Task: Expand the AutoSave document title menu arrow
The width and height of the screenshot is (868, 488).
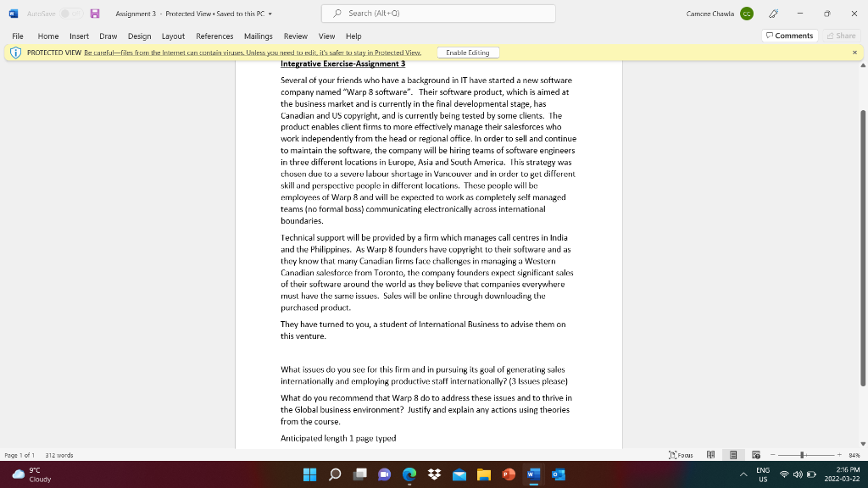Action: pyautogui.click(x=270, y=14)
